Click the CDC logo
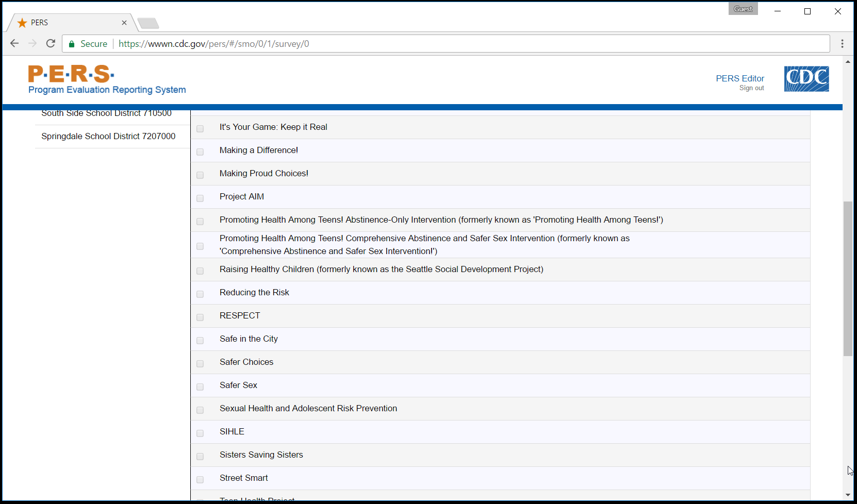857x504 pixels. click(x=806, y=79)
